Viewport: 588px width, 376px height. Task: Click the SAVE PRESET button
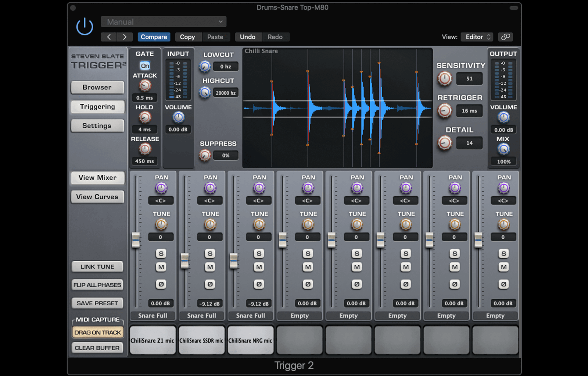pos(97,303)
